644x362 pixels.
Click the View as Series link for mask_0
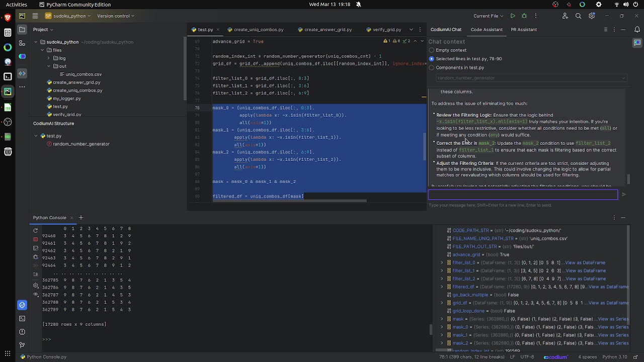click(x=613, y=327)
